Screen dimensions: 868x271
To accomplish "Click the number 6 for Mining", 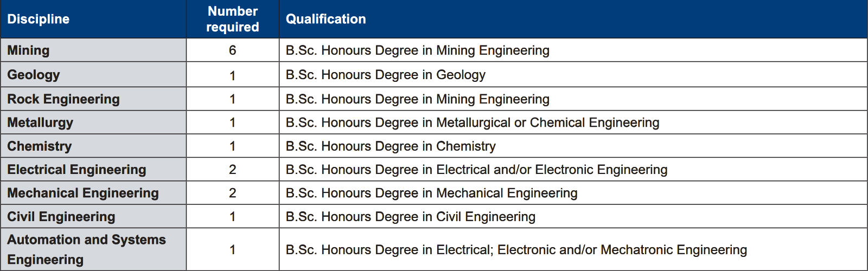I will pyautogui.click(x=233, y=50).
